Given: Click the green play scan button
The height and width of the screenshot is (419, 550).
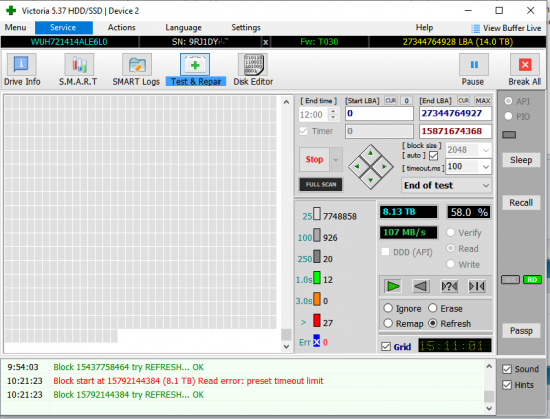Looking at the screenshot, I should [x=393, y=286].
